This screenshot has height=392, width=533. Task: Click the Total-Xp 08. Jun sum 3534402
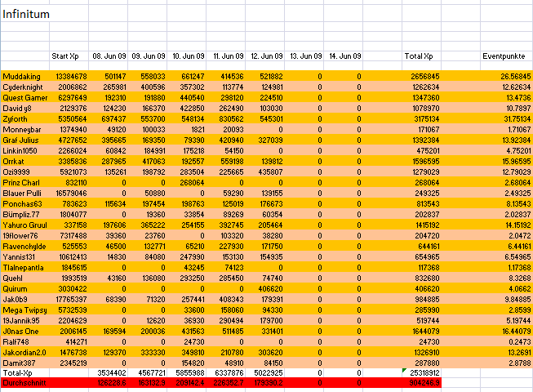[112, 373]
